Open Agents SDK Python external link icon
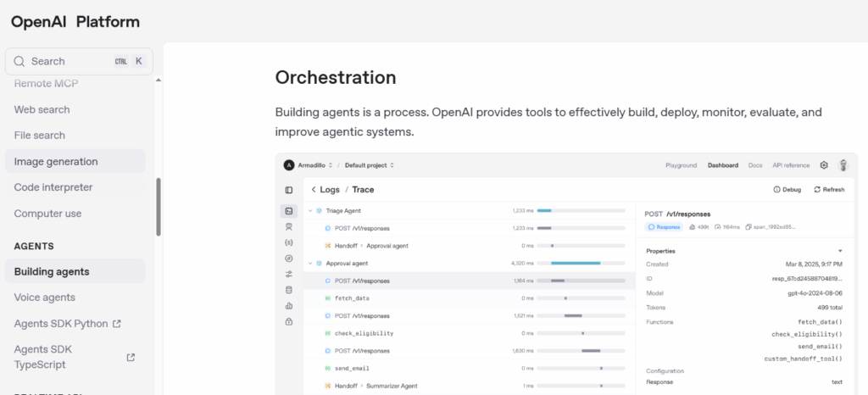Image resolution: width=868 pixels, height=395 pixels. pyautogui.click(x=117, y=324)
